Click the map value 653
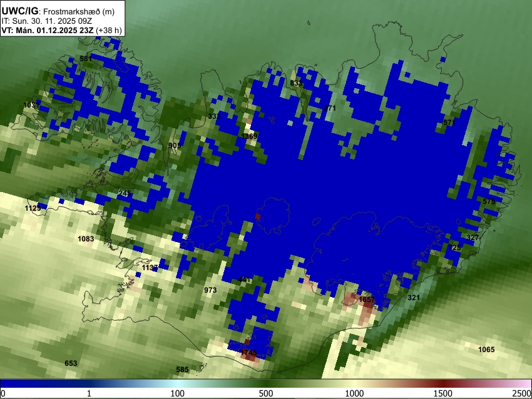532x399 pixels. tap(71, 363)
